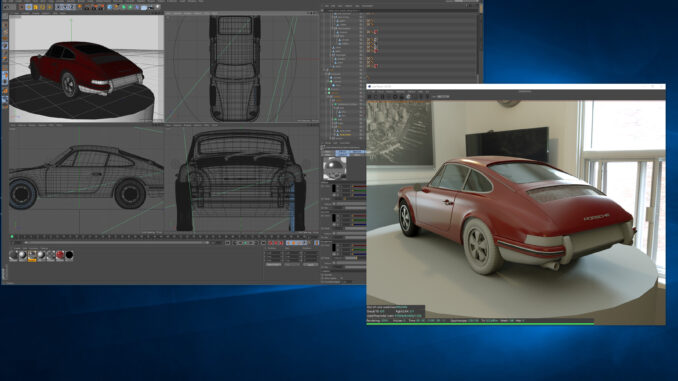The image size is (678, 381).
Task: Render to Picture Viewer using middle clapperboard icon
Action: (x=93, y=7)
